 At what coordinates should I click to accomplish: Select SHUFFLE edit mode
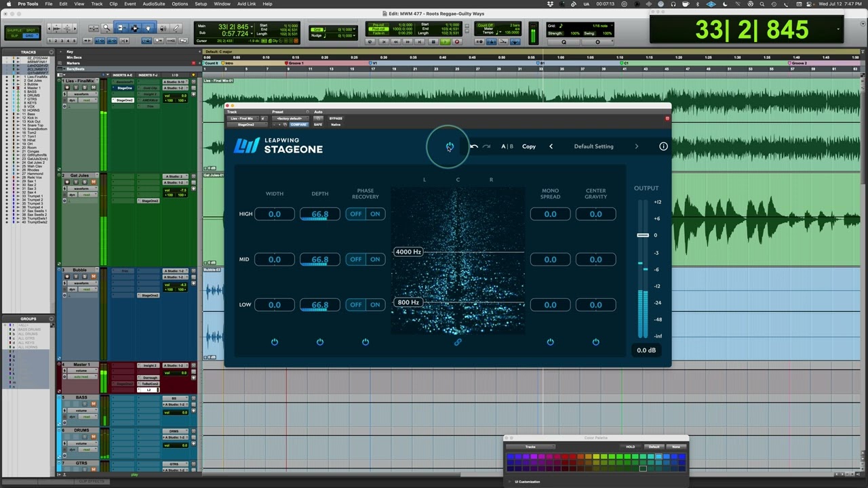pos(14,30)
